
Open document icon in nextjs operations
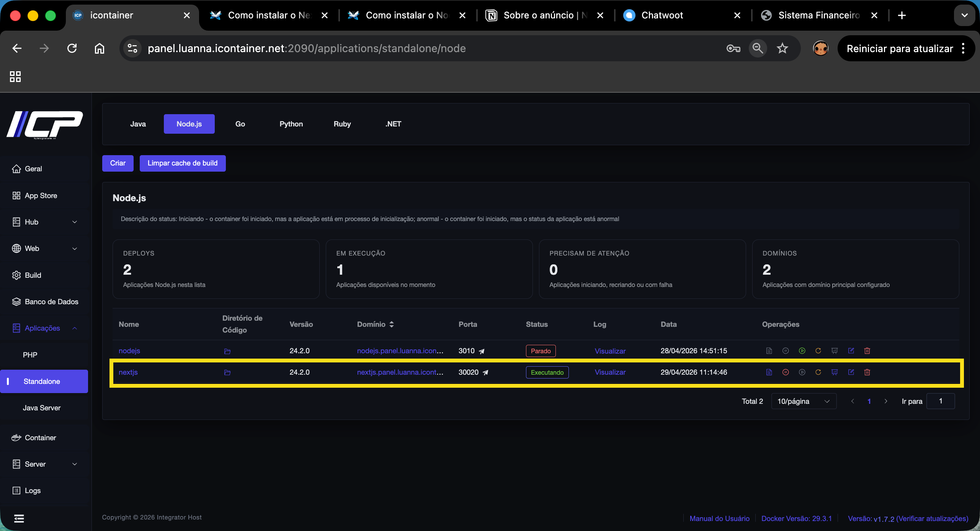point(769,372)
